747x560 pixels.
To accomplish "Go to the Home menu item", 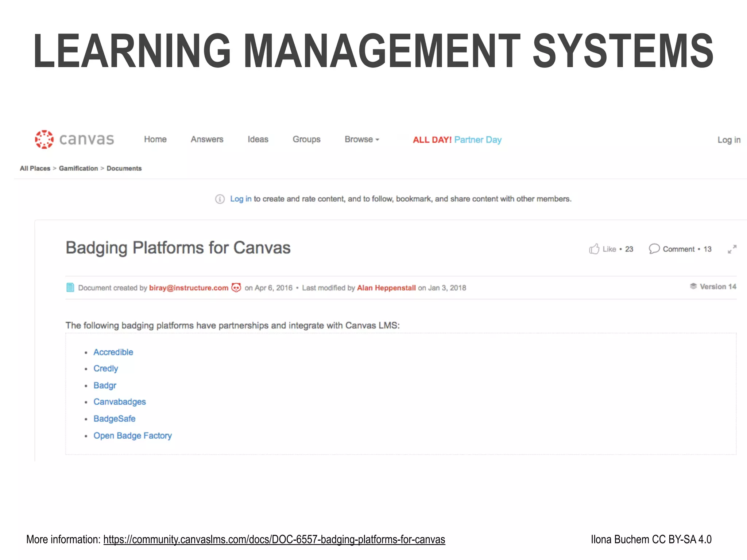I will 155,139.
